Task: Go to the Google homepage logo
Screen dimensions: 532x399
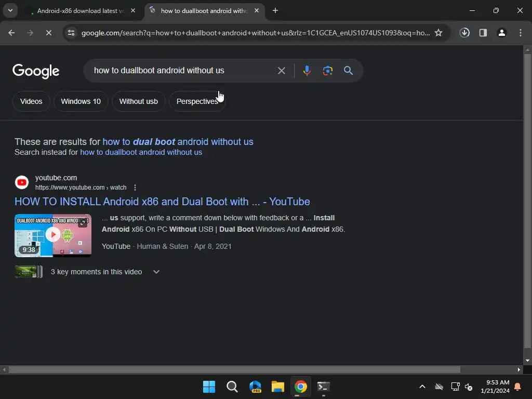Action: (36, 71)
